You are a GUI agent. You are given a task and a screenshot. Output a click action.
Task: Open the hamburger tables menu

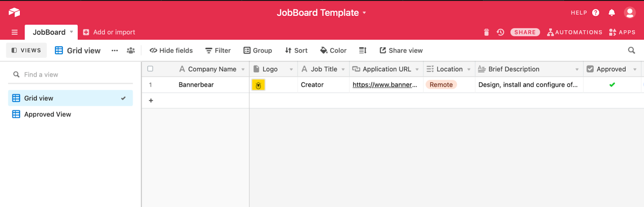point(14,32)
